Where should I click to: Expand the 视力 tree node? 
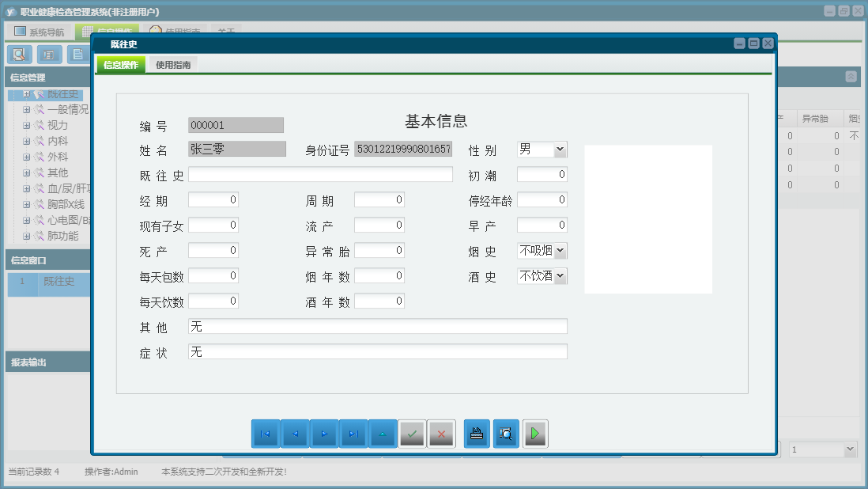pos(27,125)
